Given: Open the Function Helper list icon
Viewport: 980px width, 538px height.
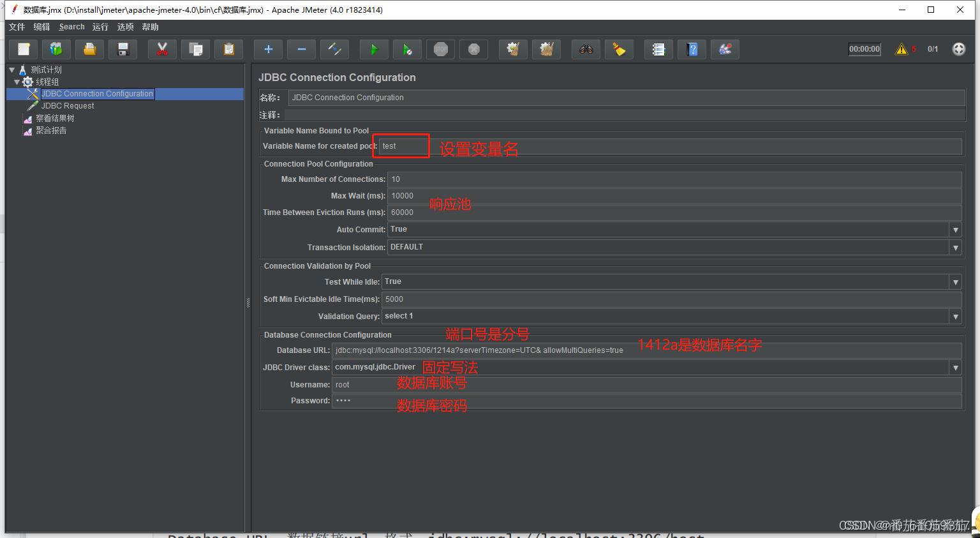Looking at the screenshot, I should click(658, 49).
